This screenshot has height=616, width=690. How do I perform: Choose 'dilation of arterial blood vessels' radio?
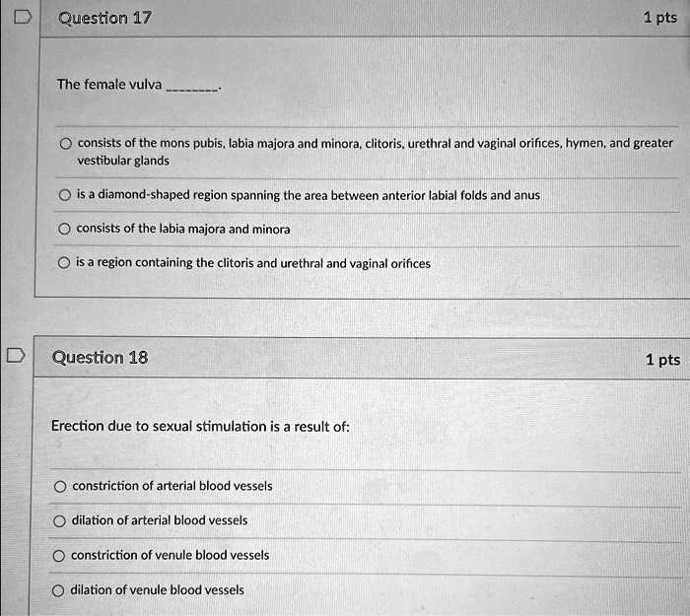click(59, 521)
